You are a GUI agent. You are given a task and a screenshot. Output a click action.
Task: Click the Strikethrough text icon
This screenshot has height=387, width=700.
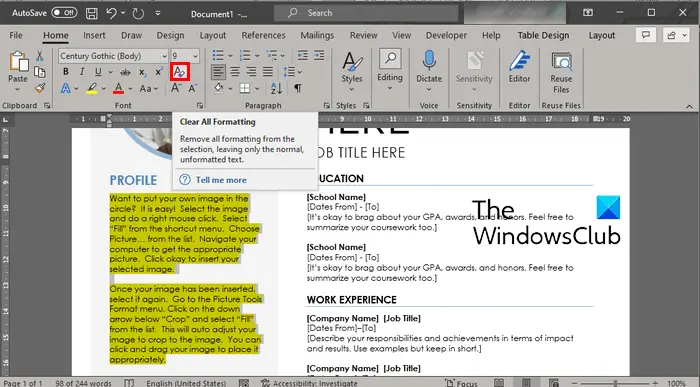tap(125, 72)
